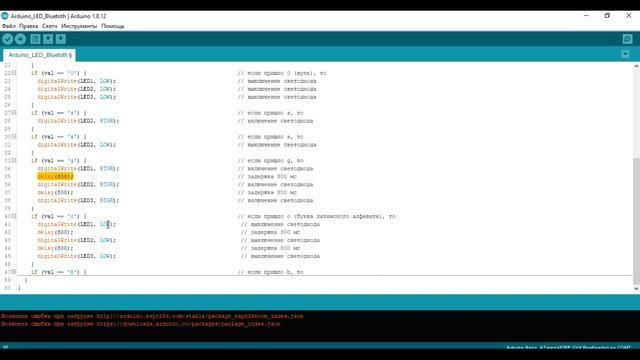The width and height of the screenshot is (640, 360).
Task: Click the console error line with arduino.esp8266.com URL
Action: (x=152, y=316)
